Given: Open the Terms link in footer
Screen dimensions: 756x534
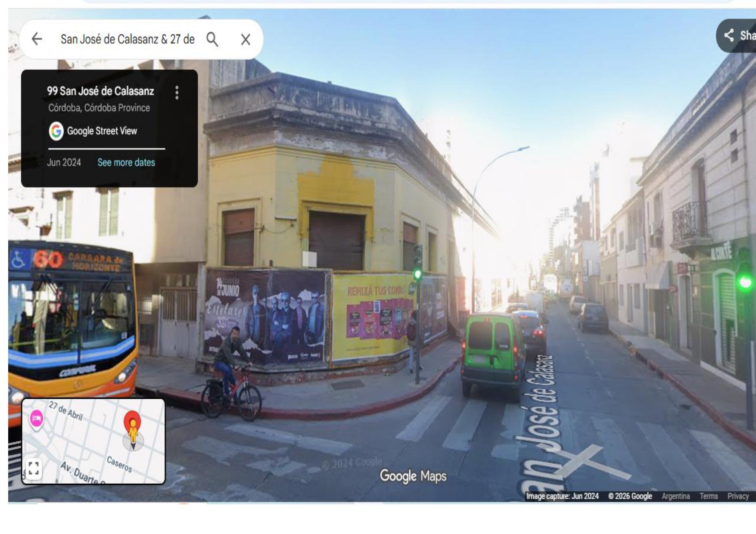Looking at the screenshot, I should click(x=708, y=496).
